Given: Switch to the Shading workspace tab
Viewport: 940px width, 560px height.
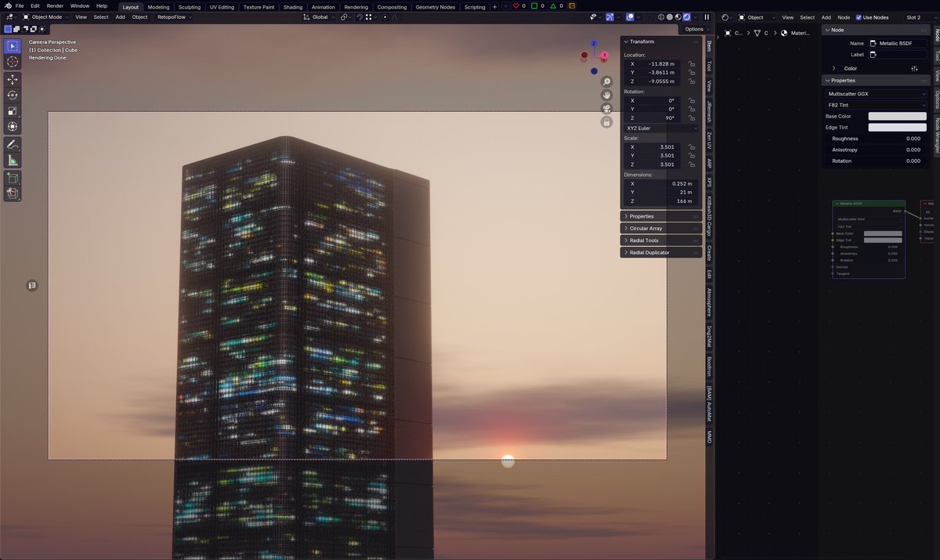Looking at the screenshot, I should [293, 6].
